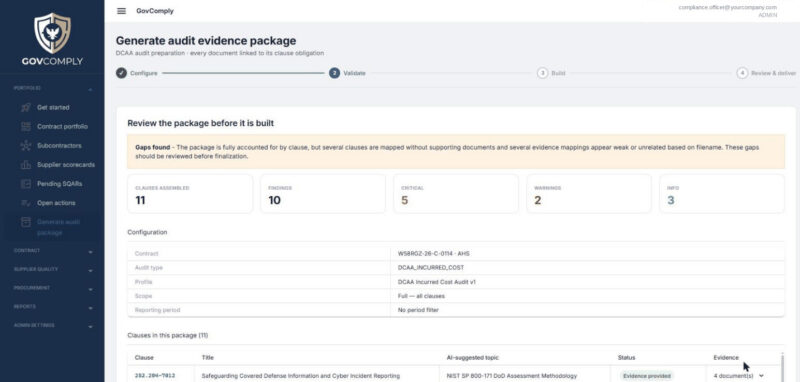Expand the Supplier Quality sidebar section
Screen dimensions: 800x382
coord(52,269)
